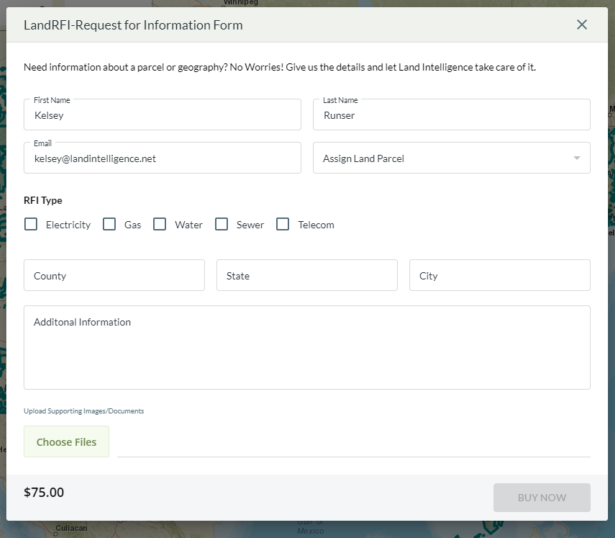The height and width of the screenshot is (538, 615).
Task: Close the LandRFI request form dialog
Action: click(582, 25)
